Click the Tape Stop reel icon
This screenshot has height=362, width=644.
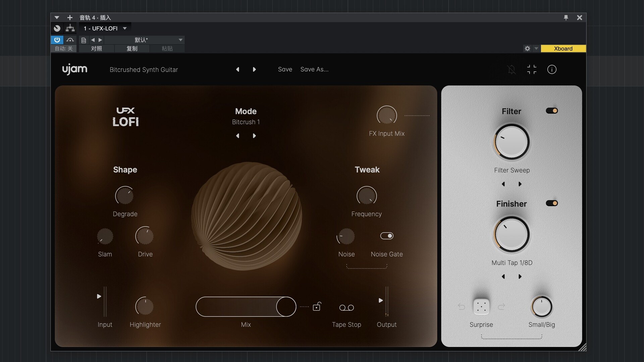tap(346, 308)
